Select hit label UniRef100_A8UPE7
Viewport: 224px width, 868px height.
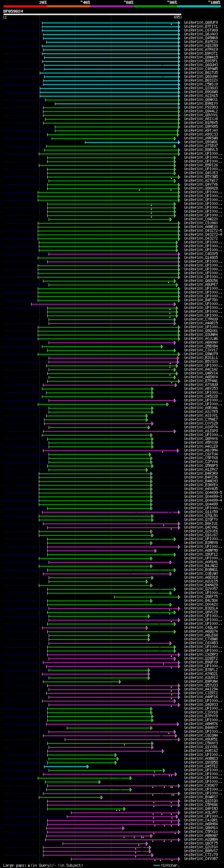201,285
